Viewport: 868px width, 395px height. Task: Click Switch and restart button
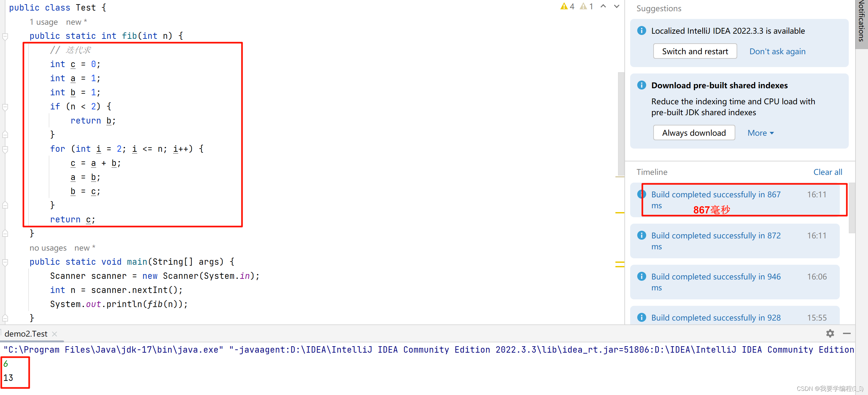[x=695, y=51]
